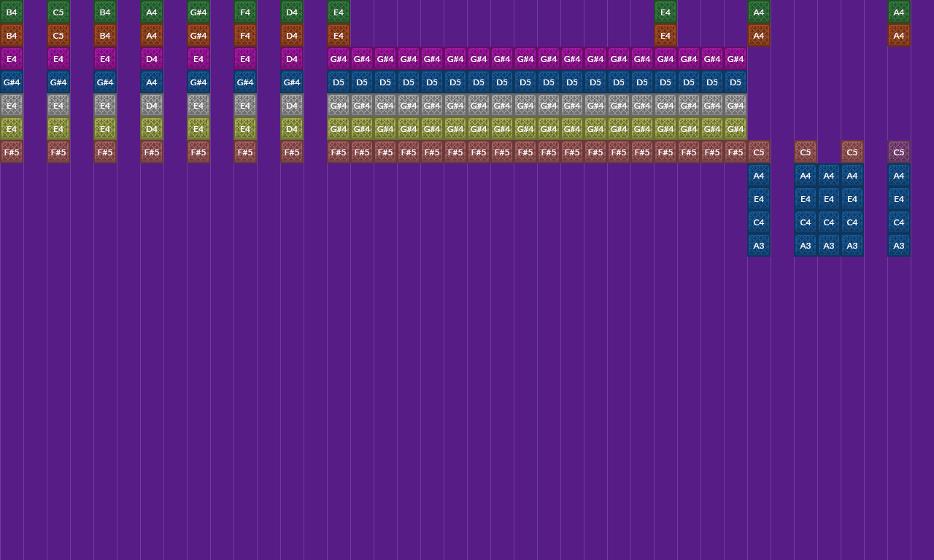Click the orange D4 note block
The image size is (934, 560).
click(292, 35)
